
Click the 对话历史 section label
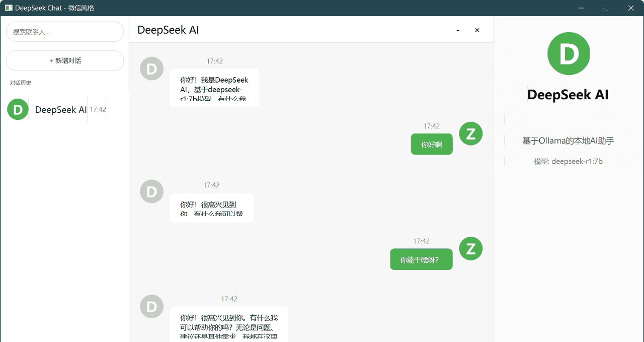20,82
